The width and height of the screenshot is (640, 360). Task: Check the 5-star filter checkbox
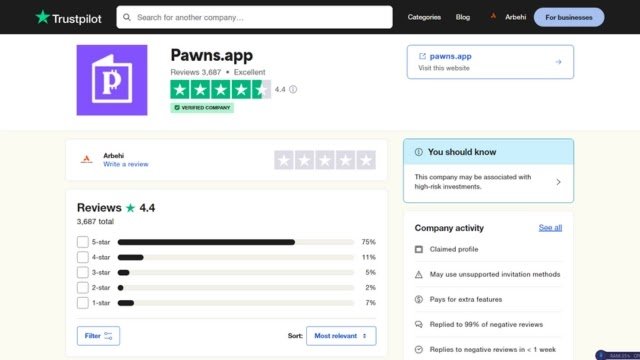pos(82,242)
